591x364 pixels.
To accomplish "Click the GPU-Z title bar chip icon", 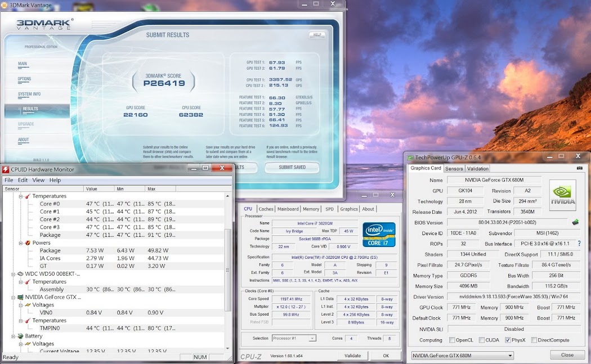I will 410,158.
